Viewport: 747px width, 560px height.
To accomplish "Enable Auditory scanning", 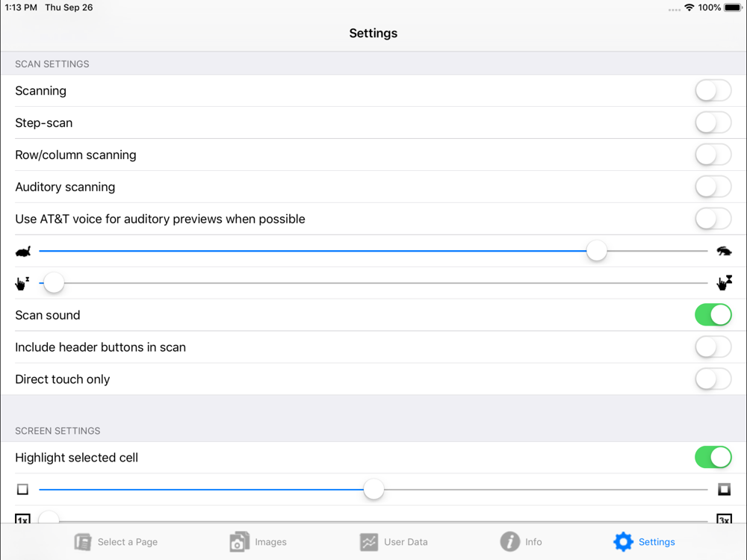I will (x=713, y=187).
